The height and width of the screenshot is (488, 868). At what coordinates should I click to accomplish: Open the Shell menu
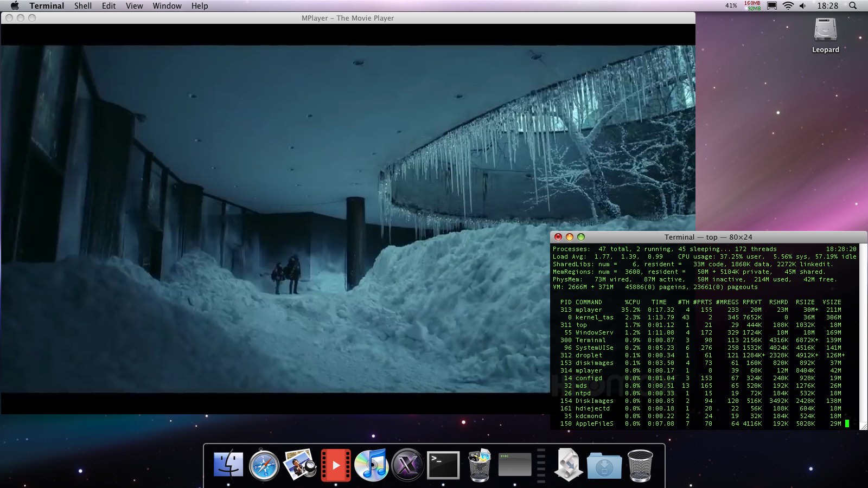[x=83, y=5]
